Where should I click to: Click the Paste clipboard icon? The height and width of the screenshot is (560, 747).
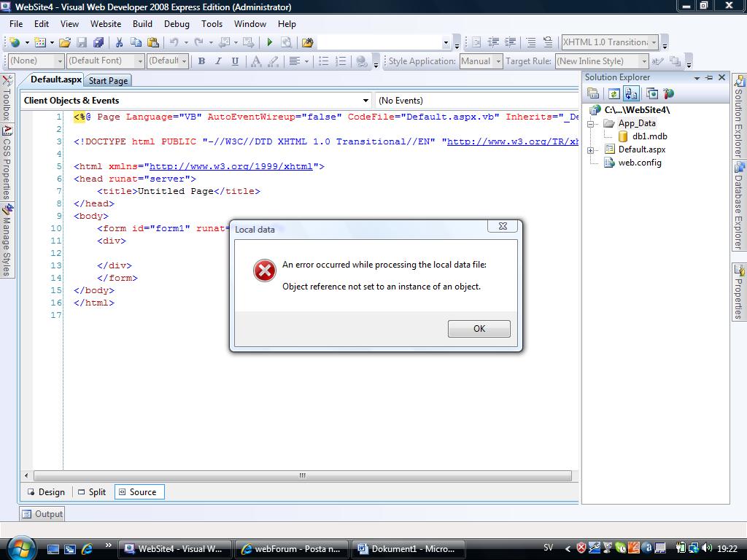153,42
